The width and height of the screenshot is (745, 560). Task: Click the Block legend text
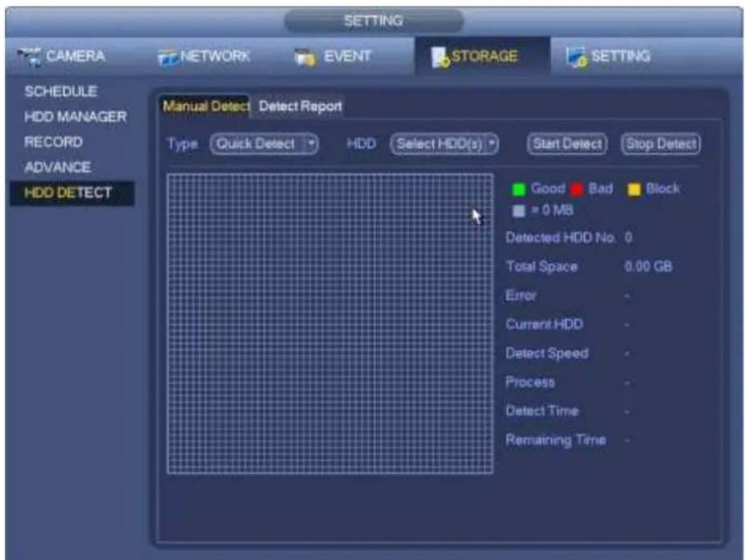662,189
